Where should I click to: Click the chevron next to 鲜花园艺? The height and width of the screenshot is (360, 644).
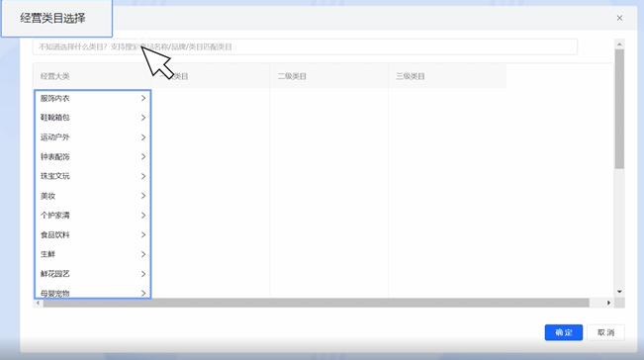point(143,274)
